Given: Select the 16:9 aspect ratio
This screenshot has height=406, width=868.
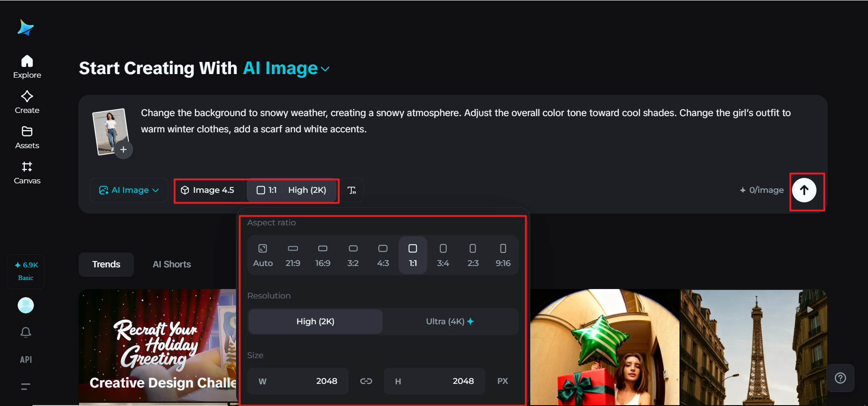Looking at the screenshot, I should click(x=323, y=255).
